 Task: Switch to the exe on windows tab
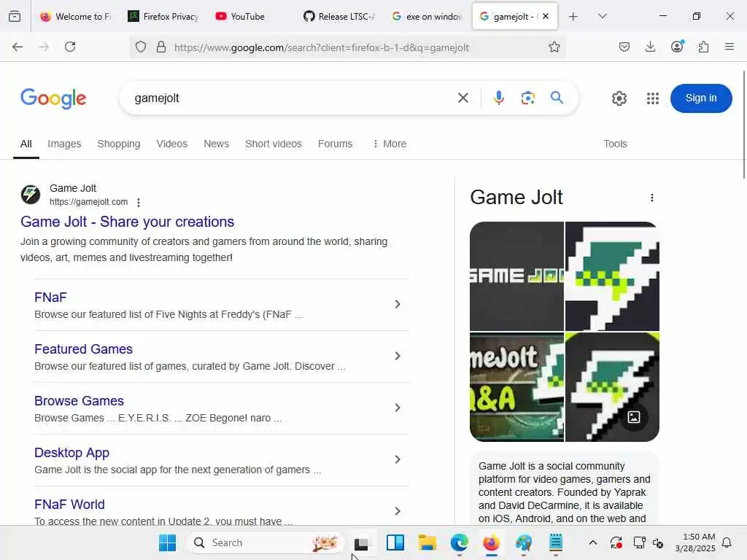[427, 17]
